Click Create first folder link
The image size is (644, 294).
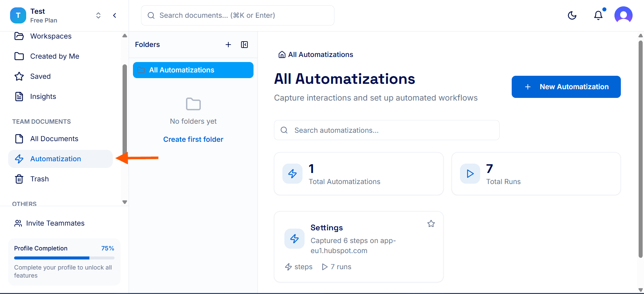pyautogui.click(x=193, y=139)
